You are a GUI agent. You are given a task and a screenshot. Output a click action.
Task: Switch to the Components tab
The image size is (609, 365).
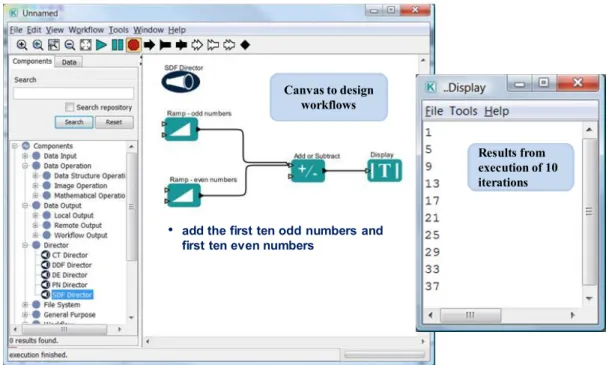pos(32,61)
